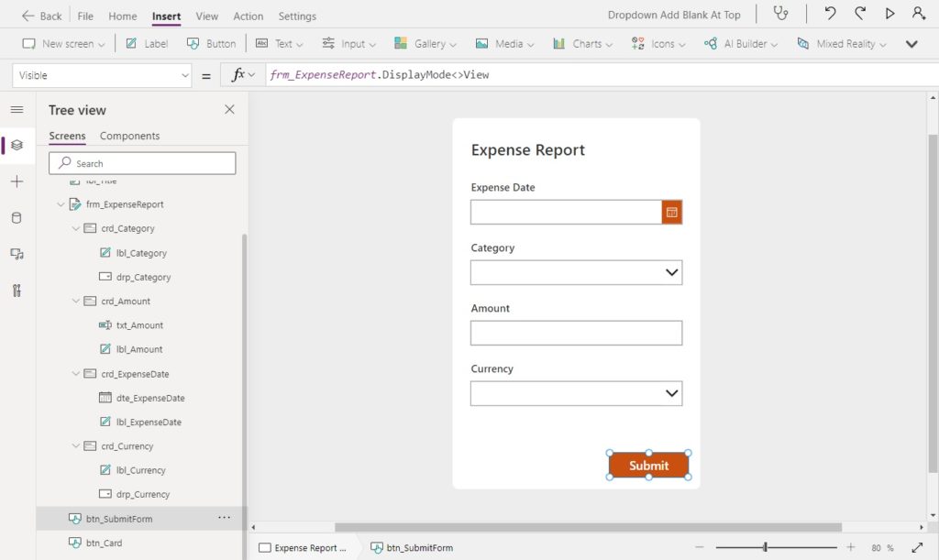The height and width of the screenshot is (560, 939).
Task: Collapse the frm_ExpenseReport tree node
Action: click(61, 204)
